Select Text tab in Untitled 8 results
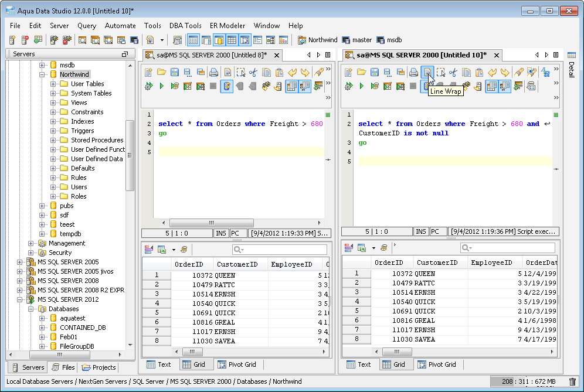This screenshot has height=392, width=584. pyautogui.click(x=159, y=364)
